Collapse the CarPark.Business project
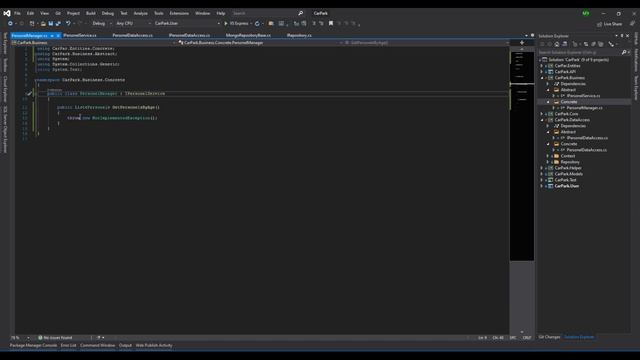Screen dimensions: 640x360 pos(542,78)
